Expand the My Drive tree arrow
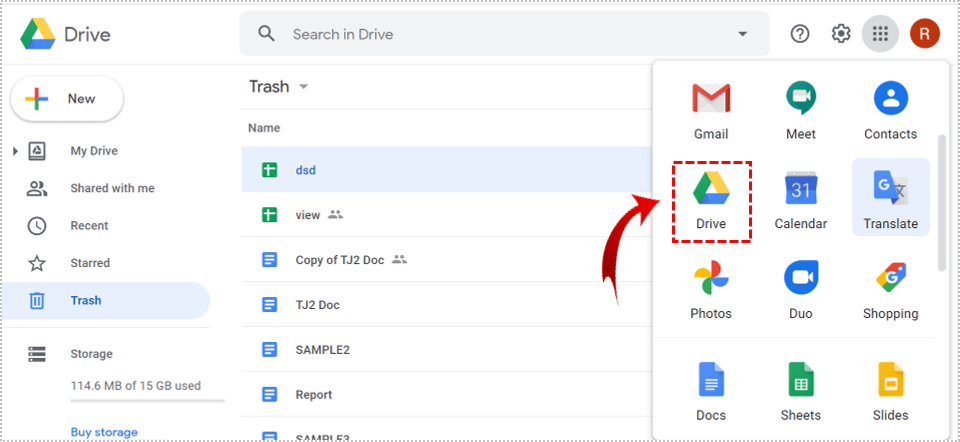This screenshot has height=442, width=960. (15, 151)
